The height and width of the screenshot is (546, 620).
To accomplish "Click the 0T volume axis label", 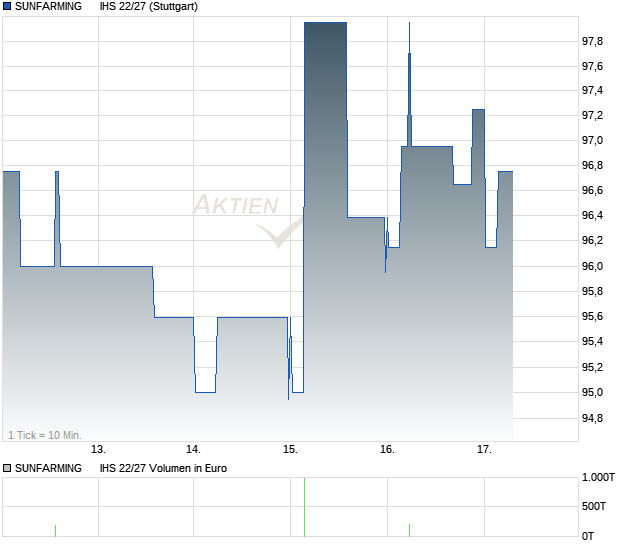I will pos(588,536).
